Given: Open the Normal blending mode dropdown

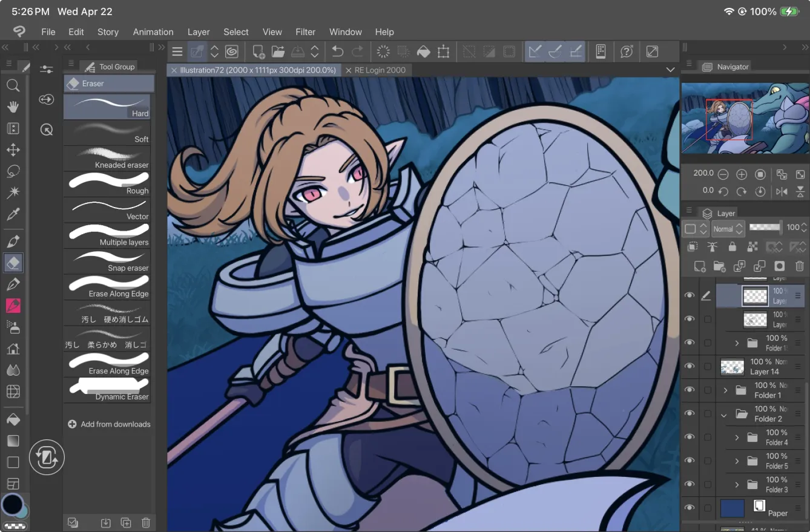Looking at the screenshot, I should 728,229.
